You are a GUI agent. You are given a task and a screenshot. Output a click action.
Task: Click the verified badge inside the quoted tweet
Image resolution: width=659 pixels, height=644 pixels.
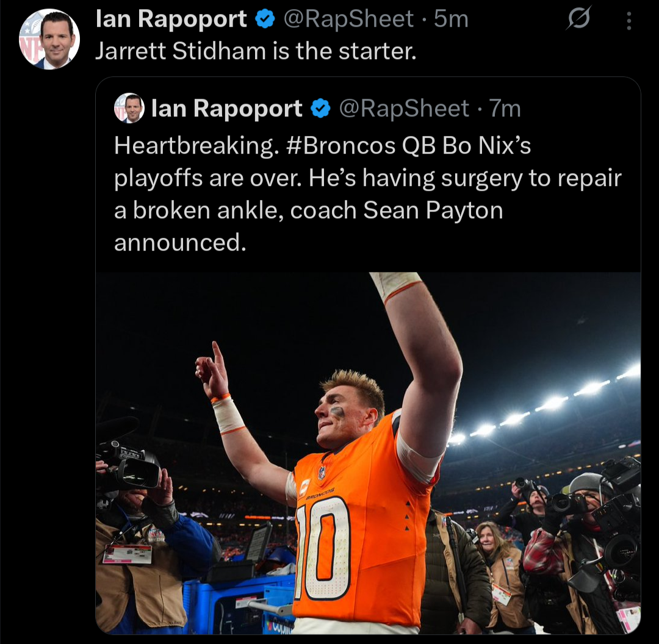click(320, 109)
